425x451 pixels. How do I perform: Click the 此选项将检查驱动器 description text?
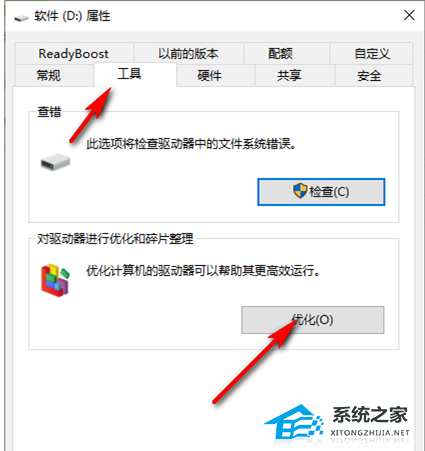[191, 144]
